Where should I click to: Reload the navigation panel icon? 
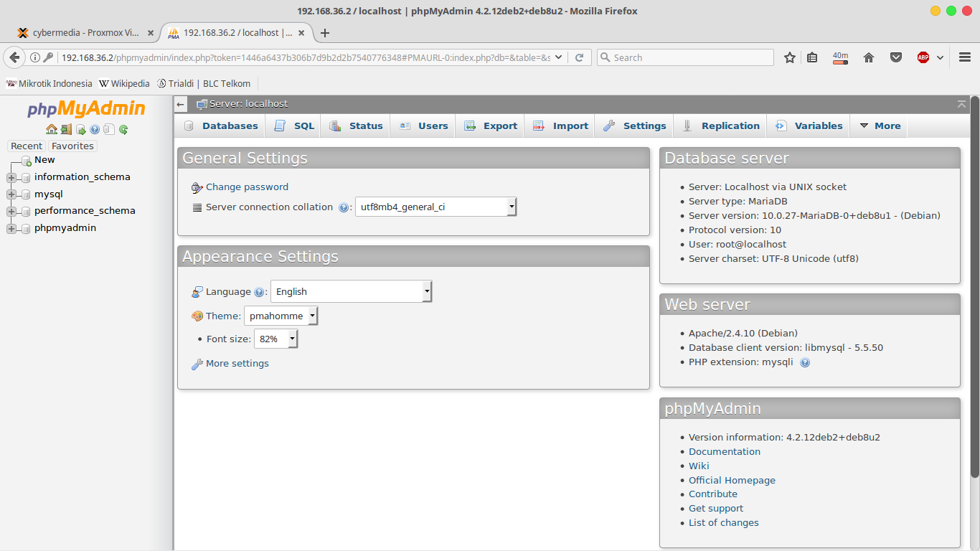[x=124, y=131]
